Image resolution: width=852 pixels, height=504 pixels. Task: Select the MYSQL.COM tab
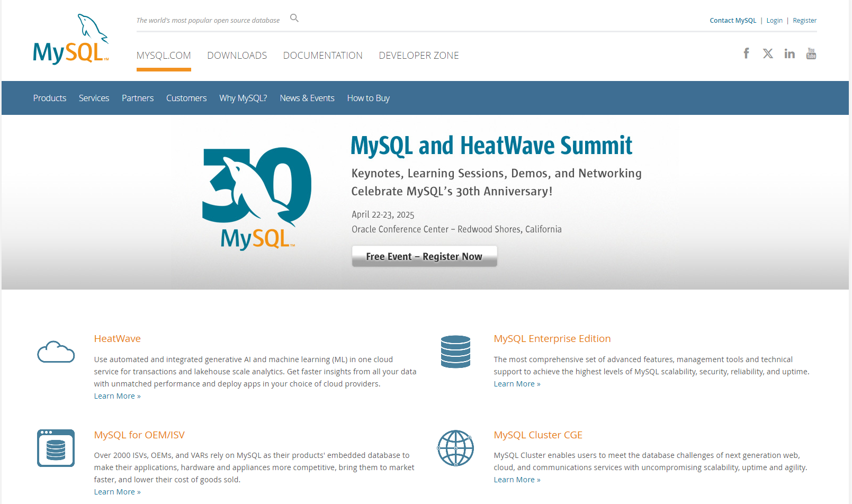click(164, 56)
